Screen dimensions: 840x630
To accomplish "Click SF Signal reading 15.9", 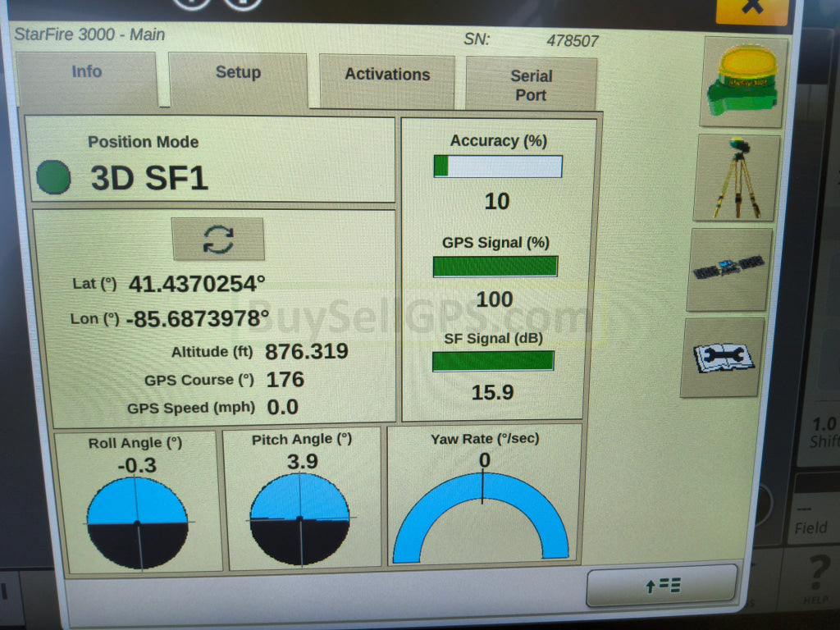I will click(x=492, y=392).
